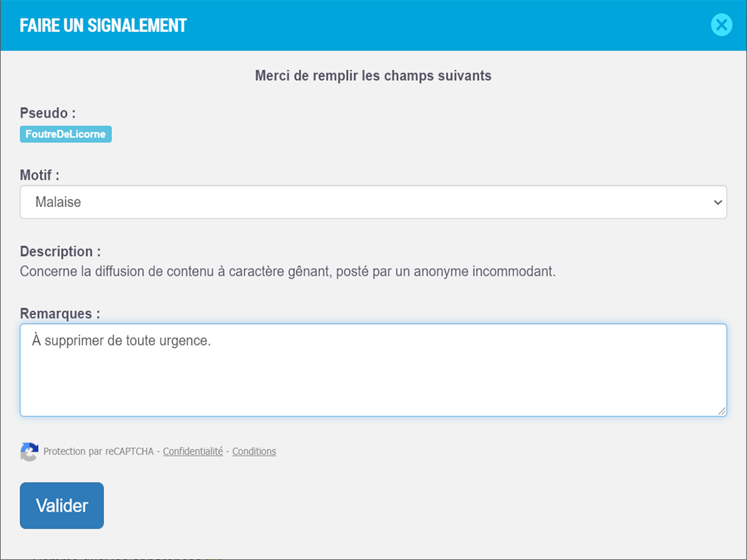
Task: Click inside the Remarques text area
Action: (x=373, y=370)
